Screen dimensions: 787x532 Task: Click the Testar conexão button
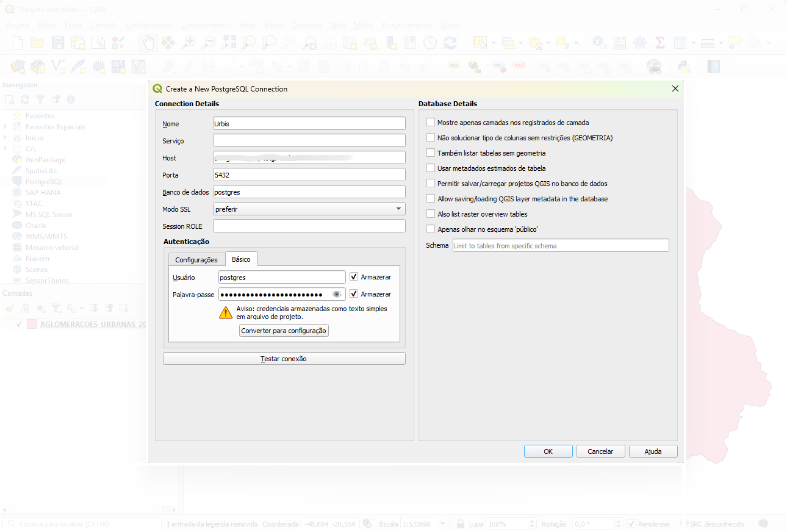click(x=284, y=359)
